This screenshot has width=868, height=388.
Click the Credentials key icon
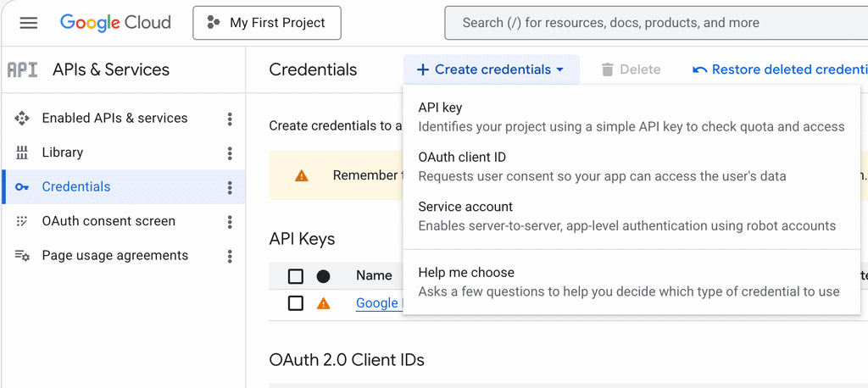point(21,187)
